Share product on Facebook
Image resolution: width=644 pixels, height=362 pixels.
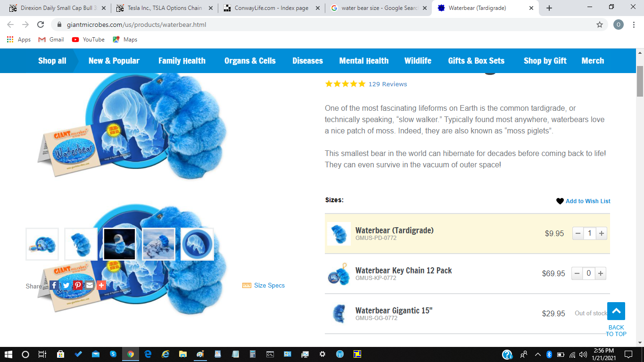click(54, 285)
